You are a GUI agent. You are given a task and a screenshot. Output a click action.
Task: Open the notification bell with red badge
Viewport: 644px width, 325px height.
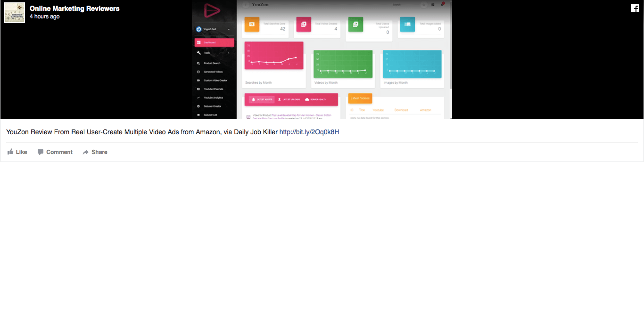[x=442, y=4]
